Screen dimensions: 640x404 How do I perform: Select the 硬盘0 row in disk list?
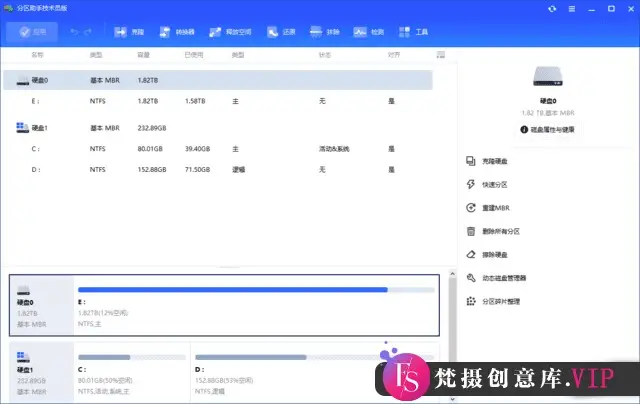(x=218, y=80)
